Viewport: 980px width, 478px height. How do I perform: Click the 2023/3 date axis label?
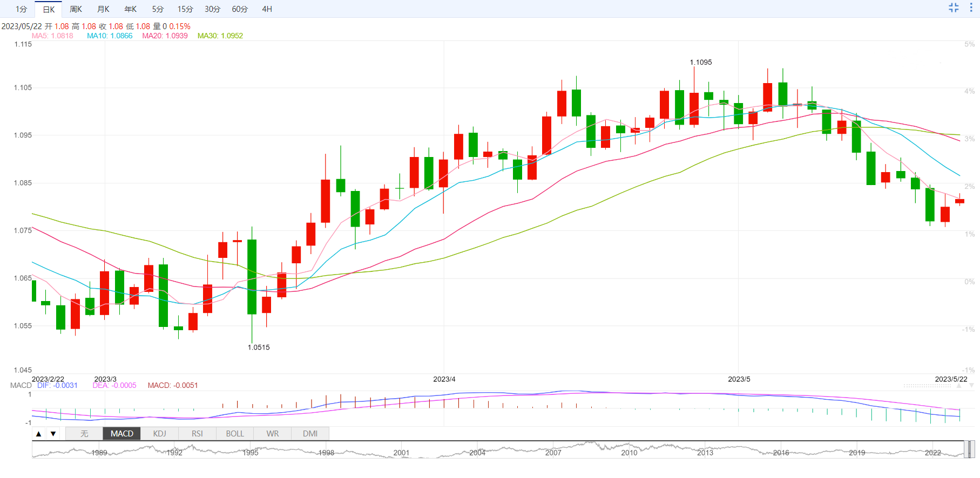pyautogui.click(x=105, y=379)
